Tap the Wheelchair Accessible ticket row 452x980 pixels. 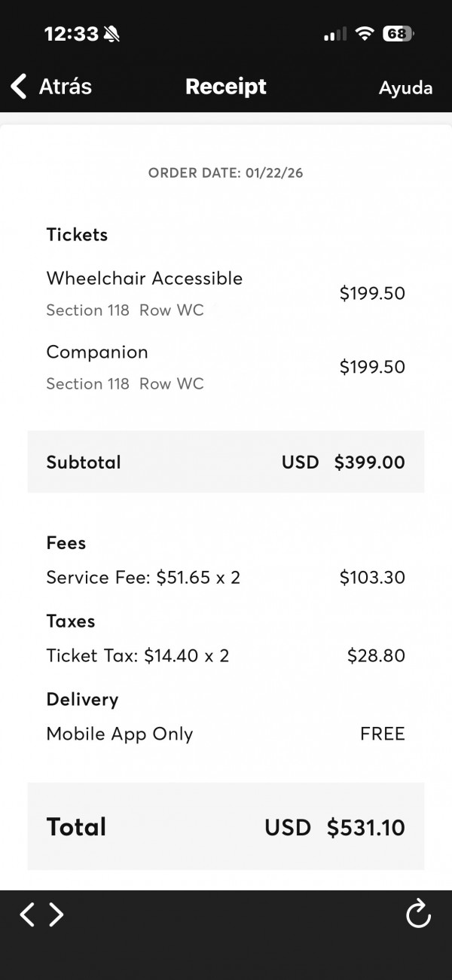coord(225,293)
